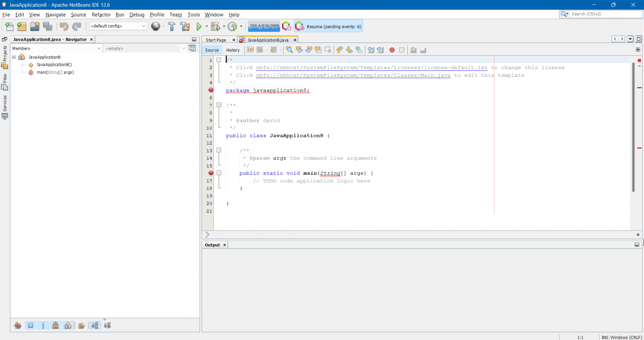Jump to last edit in editor toolbar
644x340 pixels.
coord(250,50)
